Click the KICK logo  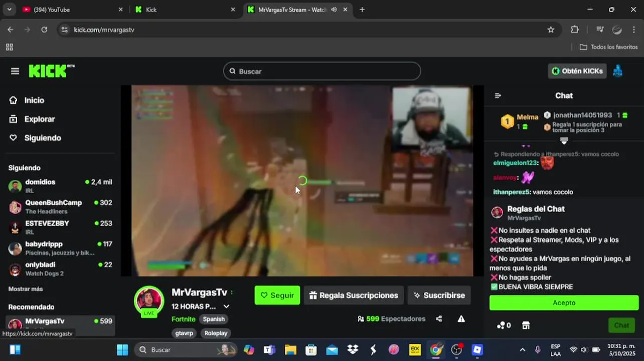(x=51, y=71)
